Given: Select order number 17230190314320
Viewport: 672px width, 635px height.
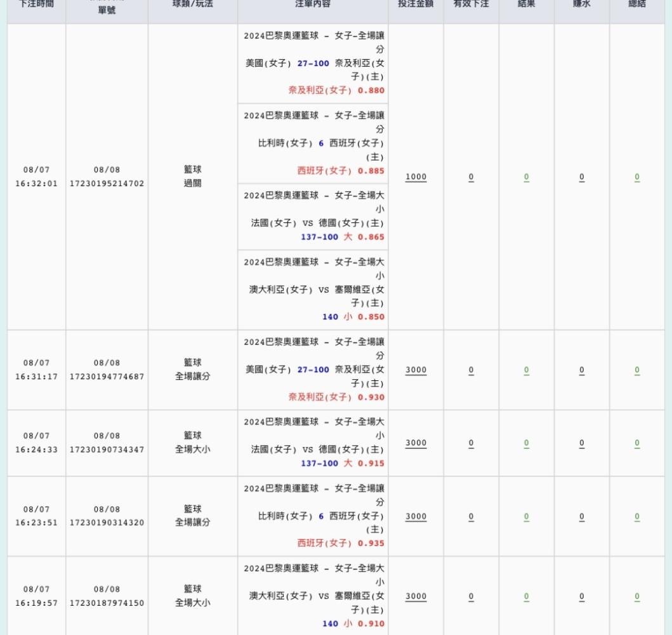Looking at the screenshot, I should pos(107,523).
